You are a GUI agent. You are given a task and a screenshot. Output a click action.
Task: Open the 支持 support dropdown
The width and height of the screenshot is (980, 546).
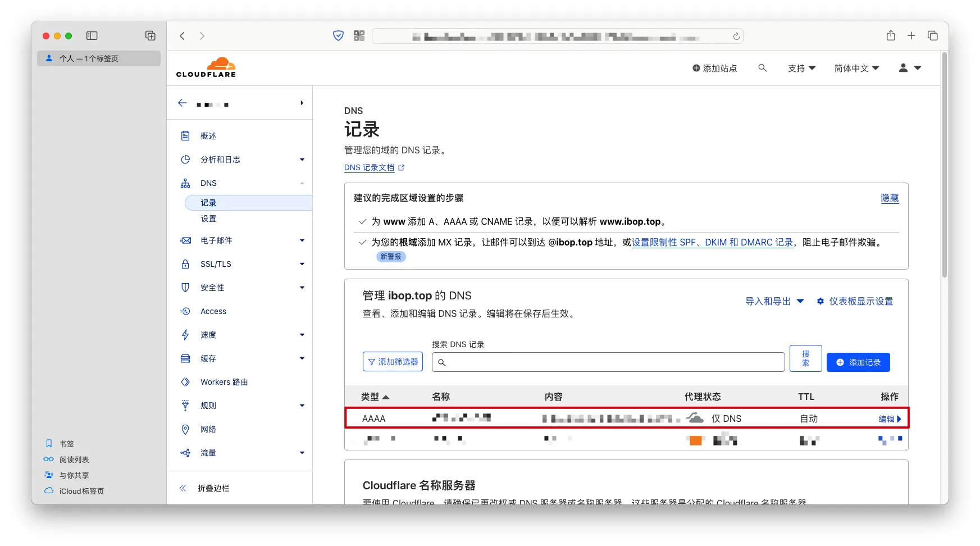pos(801,68)
